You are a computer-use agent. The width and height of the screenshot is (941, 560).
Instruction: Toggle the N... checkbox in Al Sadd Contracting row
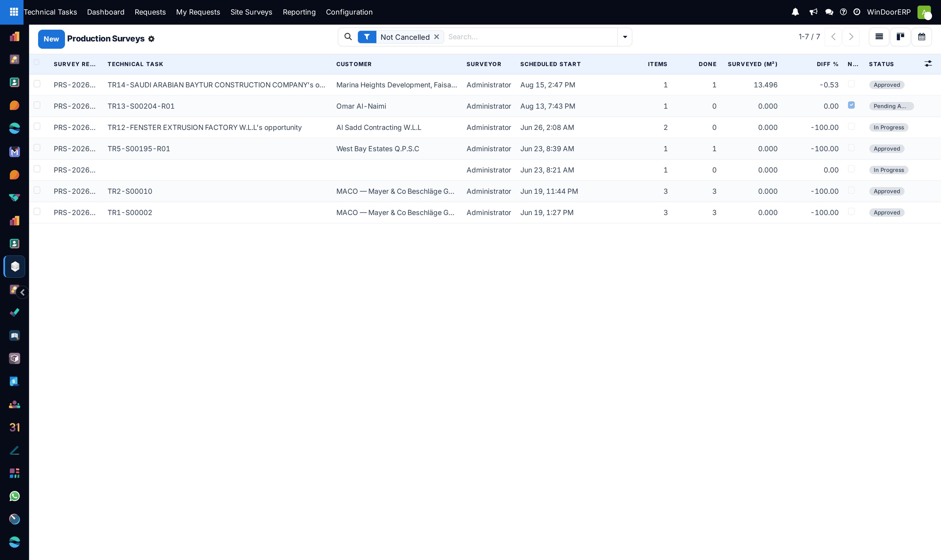point(851,126)
